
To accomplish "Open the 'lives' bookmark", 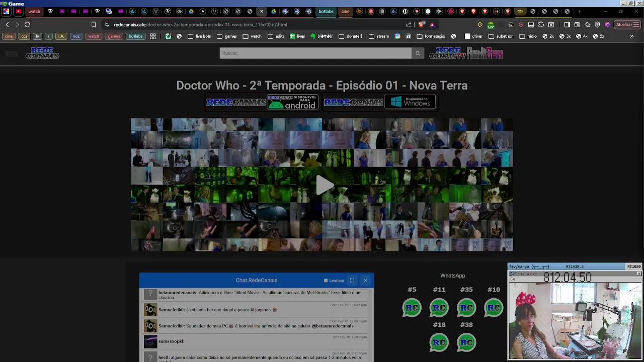I will pos(297,36).
